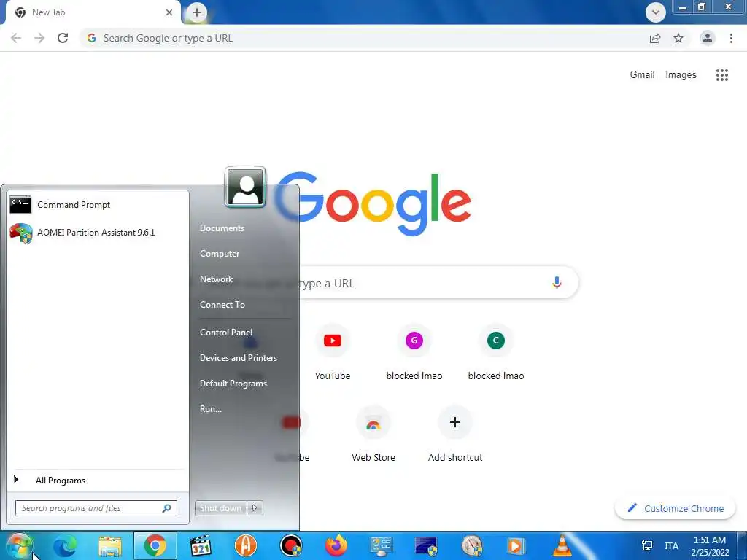Screen dimensions: 747x560
Task: Open Control Panel from Start menu
Action: click(226, 332)
